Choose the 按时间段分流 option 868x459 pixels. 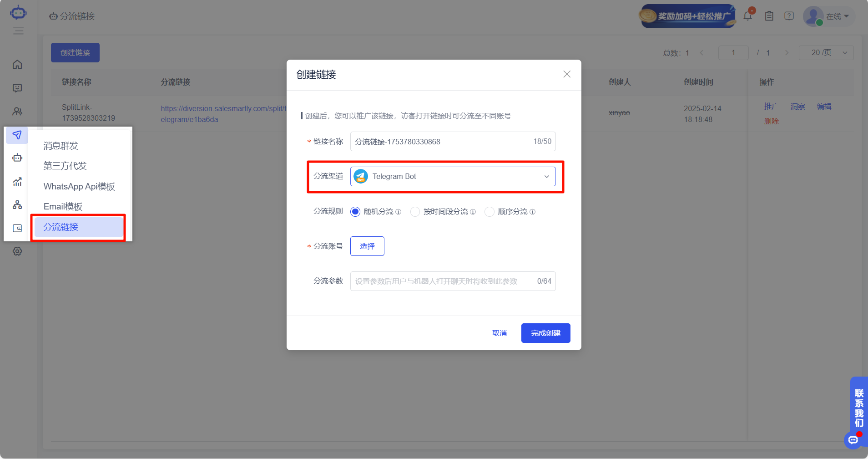(x=415, y=211)
